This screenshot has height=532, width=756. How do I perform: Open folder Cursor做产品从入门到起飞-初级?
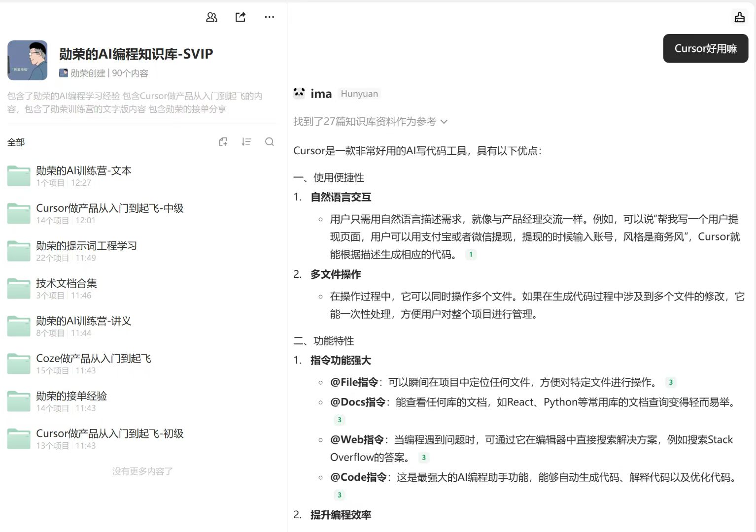tap(142, 439)
